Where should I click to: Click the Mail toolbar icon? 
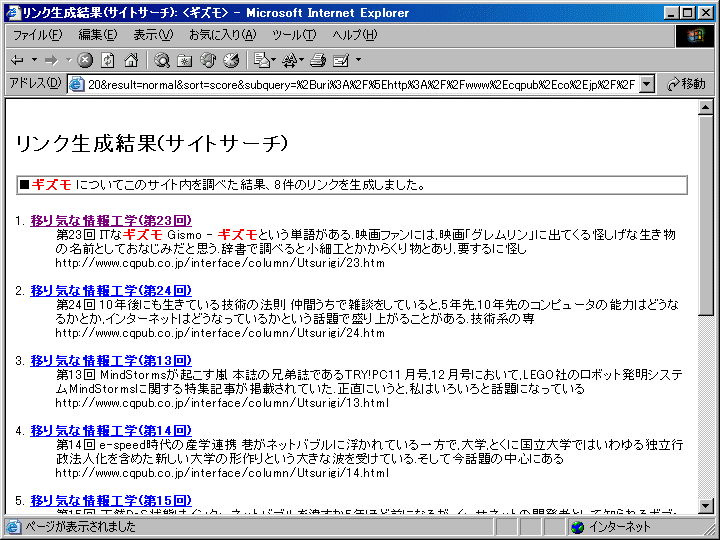coord(261,60)
